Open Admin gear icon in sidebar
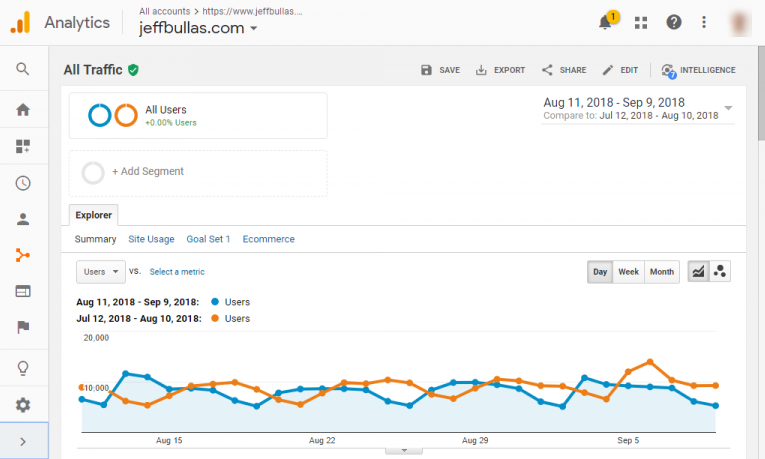Image resolution: width=765 pixels, height=459 pixels. [23, 405]
